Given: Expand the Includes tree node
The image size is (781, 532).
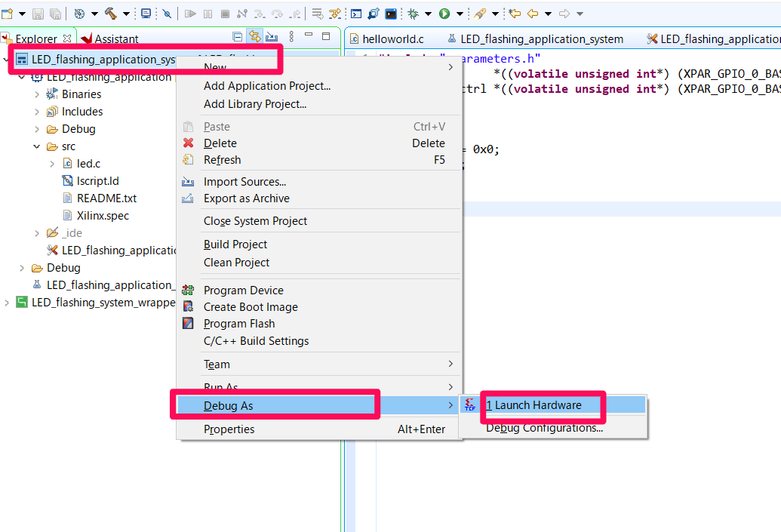Looking at the screenshot, I should [x=37, y=112].
